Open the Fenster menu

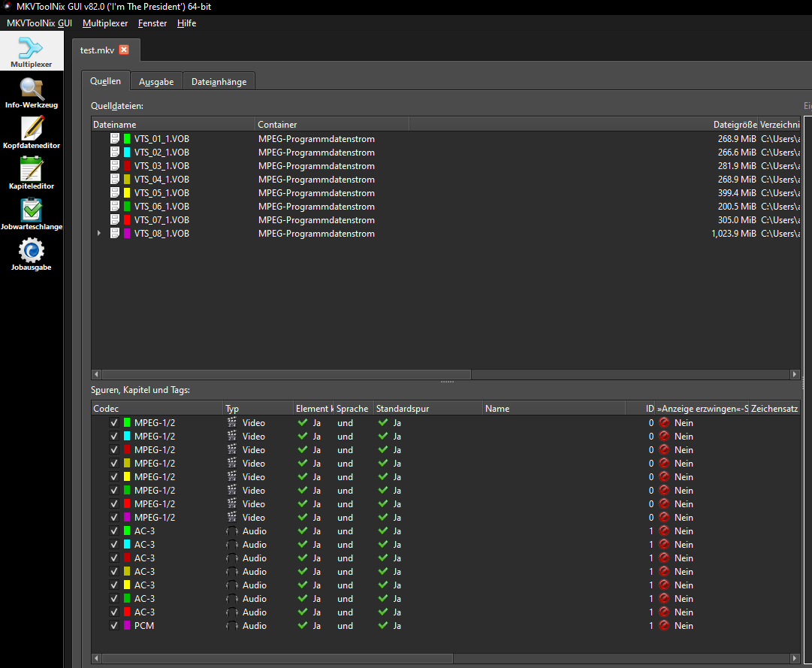[x=152, y=23]
